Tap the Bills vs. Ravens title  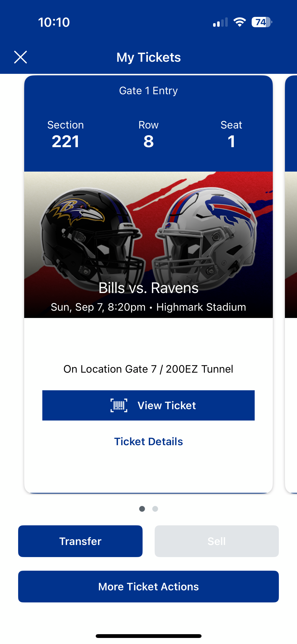coord(148,288)
